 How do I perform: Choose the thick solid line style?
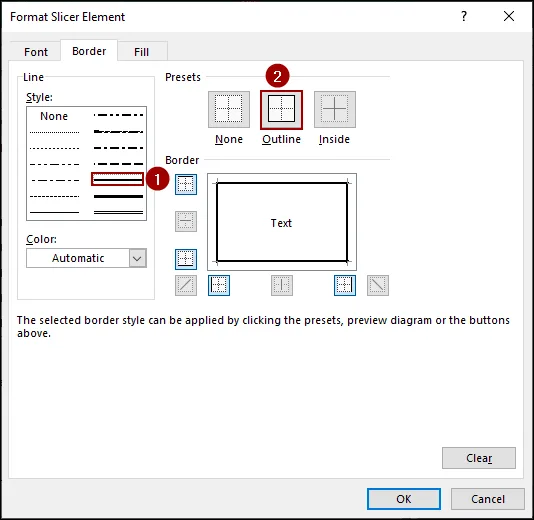118,196
